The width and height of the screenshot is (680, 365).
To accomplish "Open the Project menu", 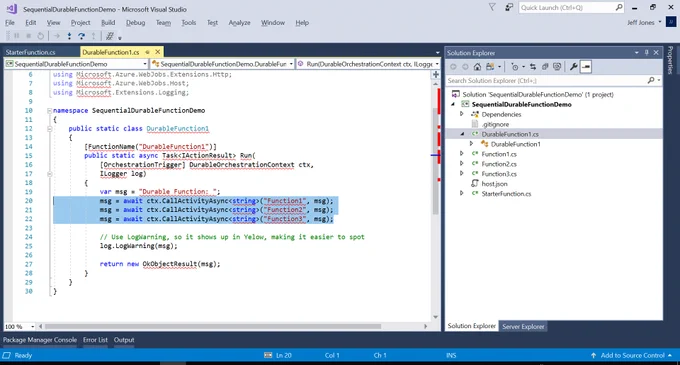I will point(80,23).
